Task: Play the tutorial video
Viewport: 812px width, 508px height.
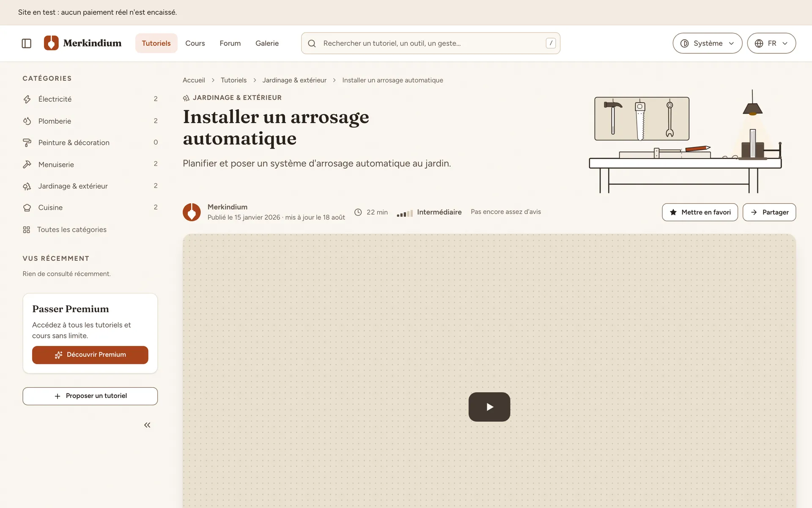Action: 489,407
